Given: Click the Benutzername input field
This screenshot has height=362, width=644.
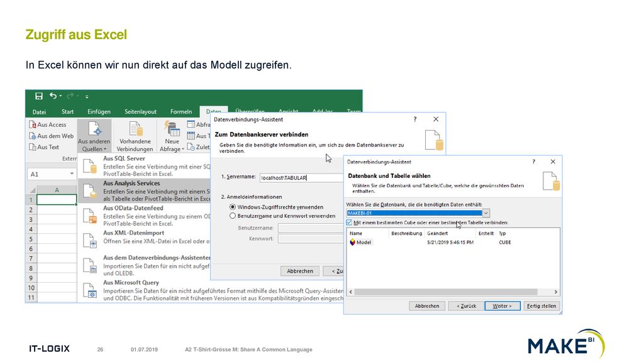Looking at the screenshot, I should tap(311, 228).
